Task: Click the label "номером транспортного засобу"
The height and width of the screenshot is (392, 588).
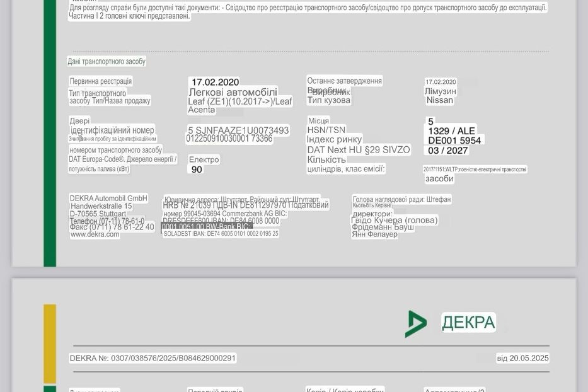Action: [115, 150]
